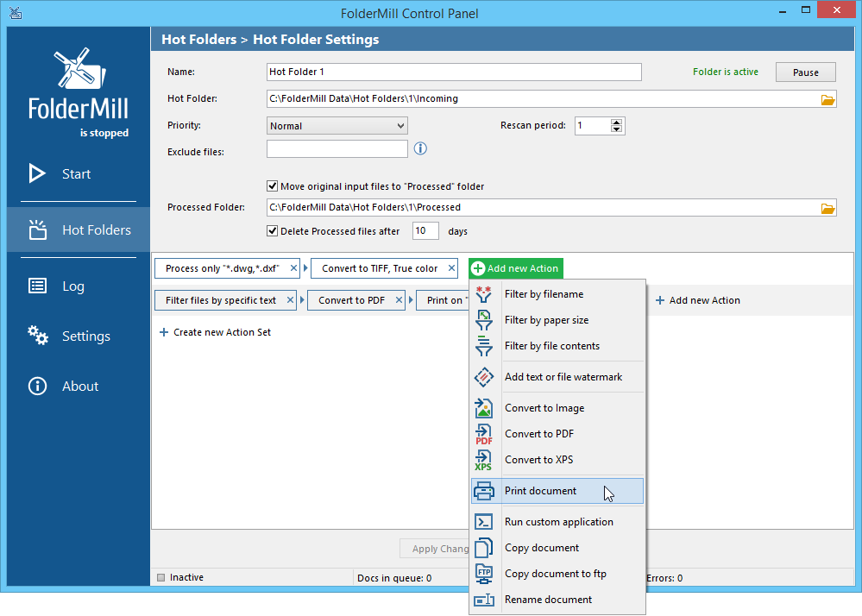Click the Hot Folders sidebar icon
862x616 pixels.
(37, 229)
